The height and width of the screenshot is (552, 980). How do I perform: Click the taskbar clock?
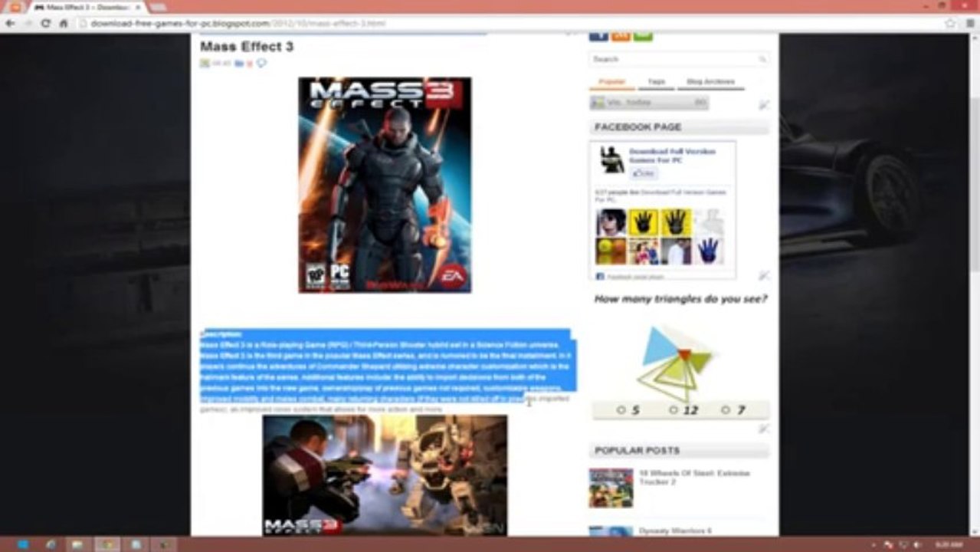click(x=949, y=544)
